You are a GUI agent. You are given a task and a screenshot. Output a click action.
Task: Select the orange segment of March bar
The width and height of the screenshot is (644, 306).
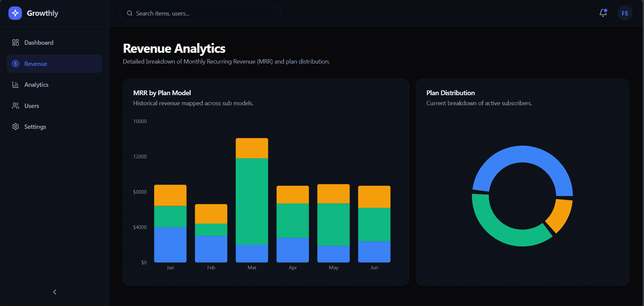point(252,148)
